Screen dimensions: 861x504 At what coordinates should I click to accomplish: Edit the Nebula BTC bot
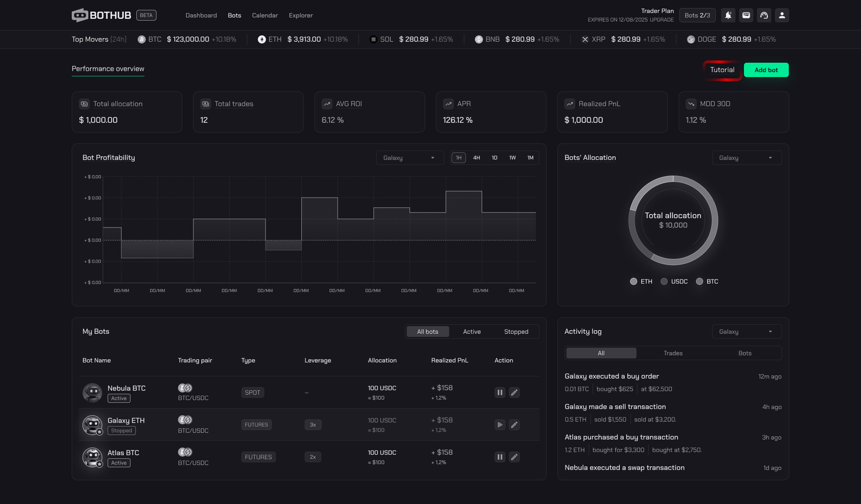514,392
